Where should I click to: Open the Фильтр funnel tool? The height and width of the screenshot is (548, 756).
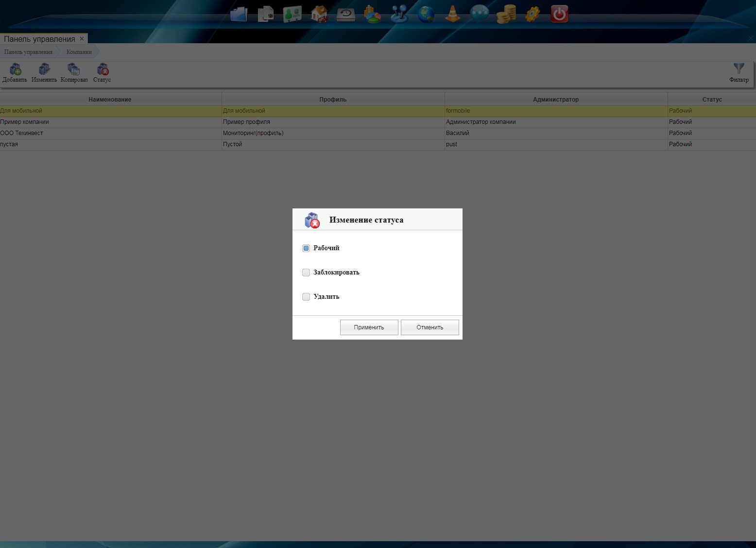coord(739,72)
